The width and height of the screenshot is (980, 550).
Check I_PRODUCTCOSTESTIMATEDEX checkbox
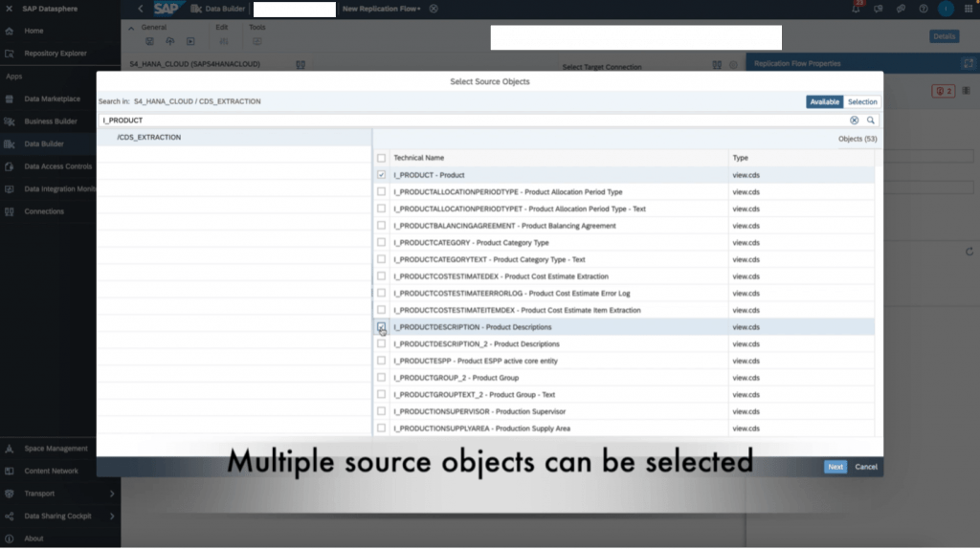381,276
